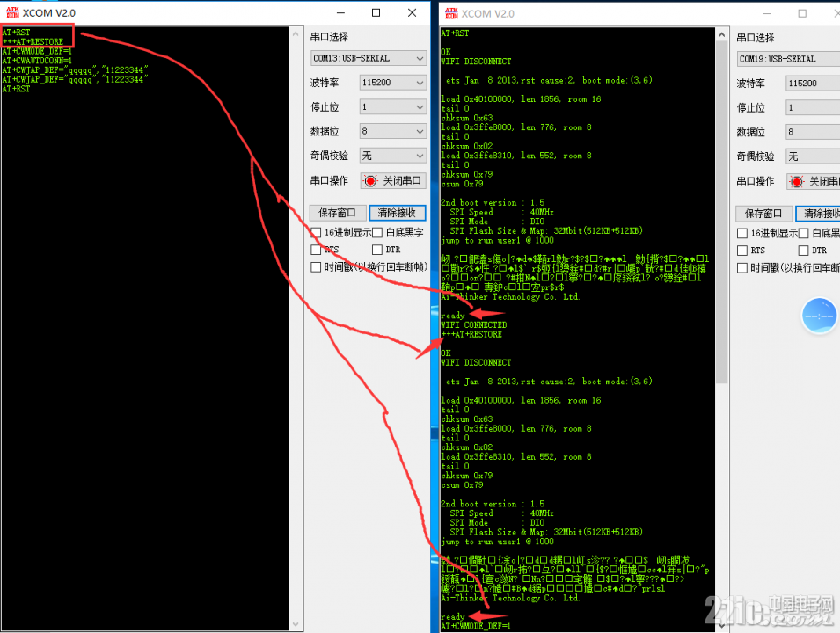Image resolution: width=840 pixels, height=633 pixels.
Task: Click the red serial status indicator in right window
Action: (x=796, y=181)
